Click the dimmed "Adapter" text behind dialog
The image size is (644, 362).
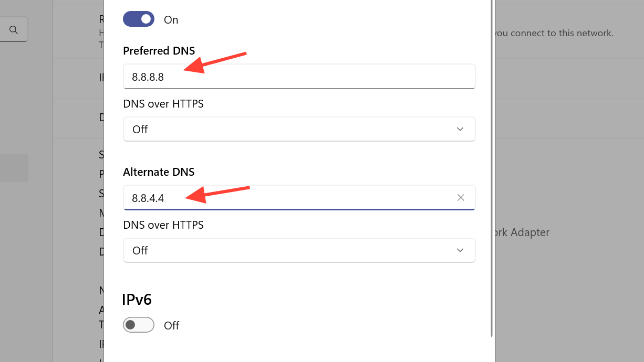pos(530,232)
